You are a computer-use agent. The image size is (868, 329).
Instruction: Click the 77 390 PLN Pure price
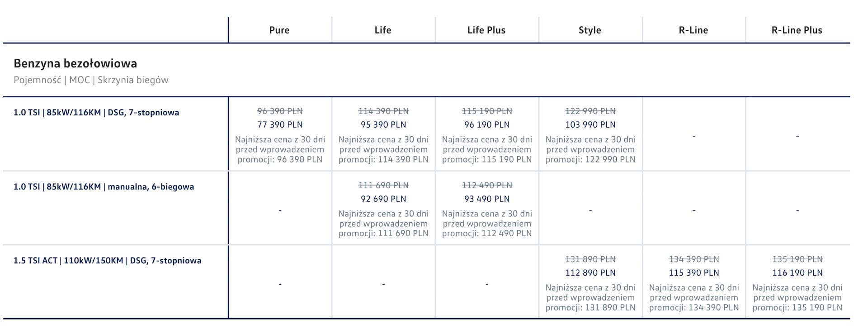280,124
